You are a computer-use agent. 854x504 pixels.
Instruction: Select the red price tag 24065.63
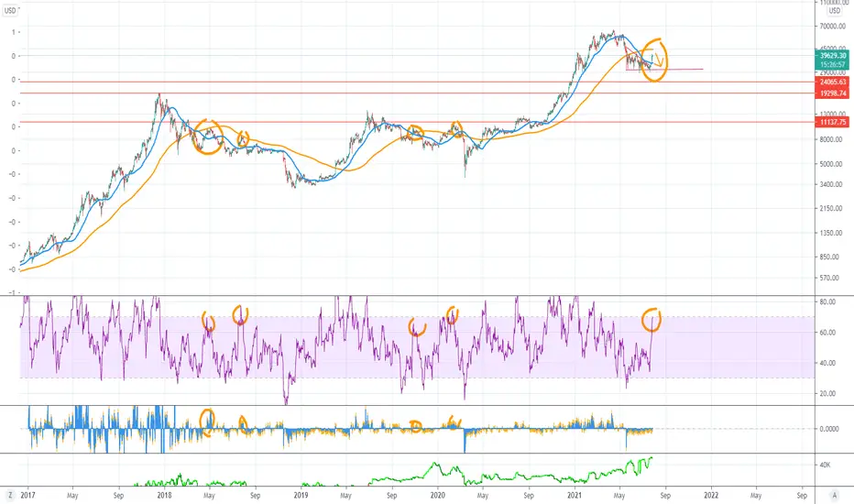click(x=833, y=82)
